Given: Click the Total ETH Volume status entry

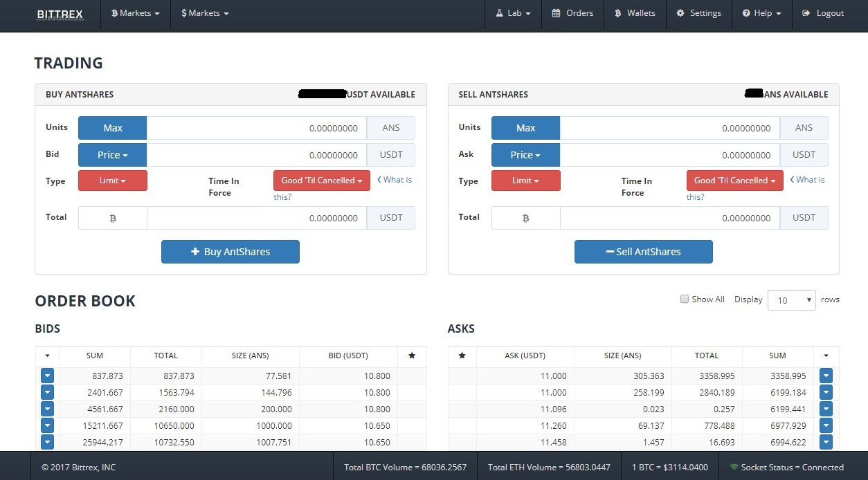Looking at the screenshot, I should click(549, 467).
